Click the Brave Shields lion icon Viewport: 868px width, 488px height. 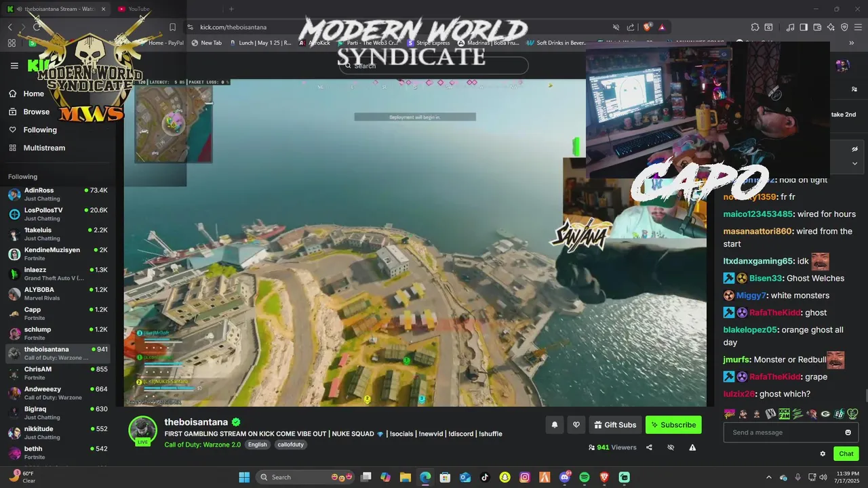tap(647, 27)
